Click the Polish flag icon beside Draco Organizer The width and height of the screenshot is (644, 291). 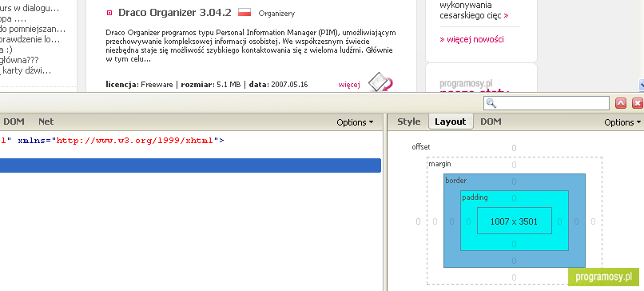click(244, 12)
